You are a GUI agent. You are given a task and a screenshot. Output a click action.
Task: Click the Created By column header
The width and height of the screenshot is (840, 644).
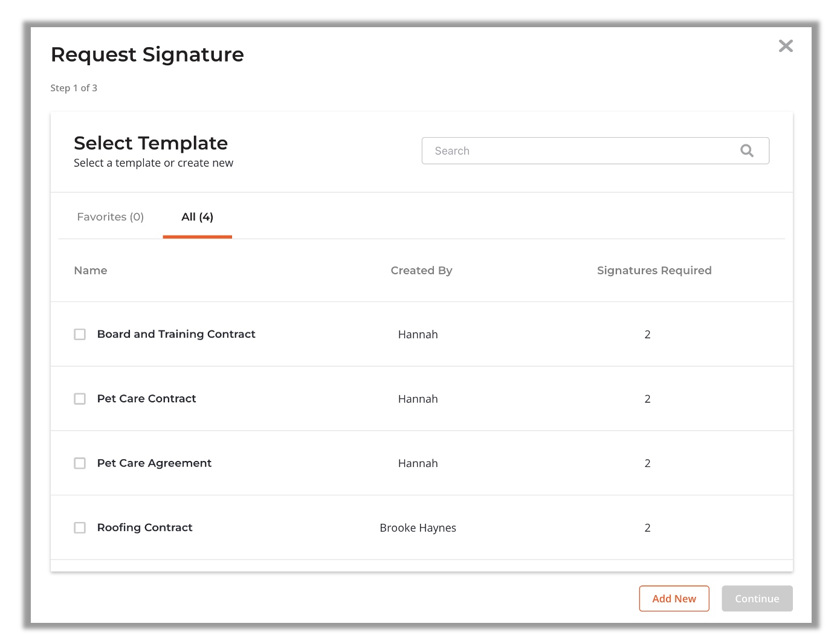(421, 271)
